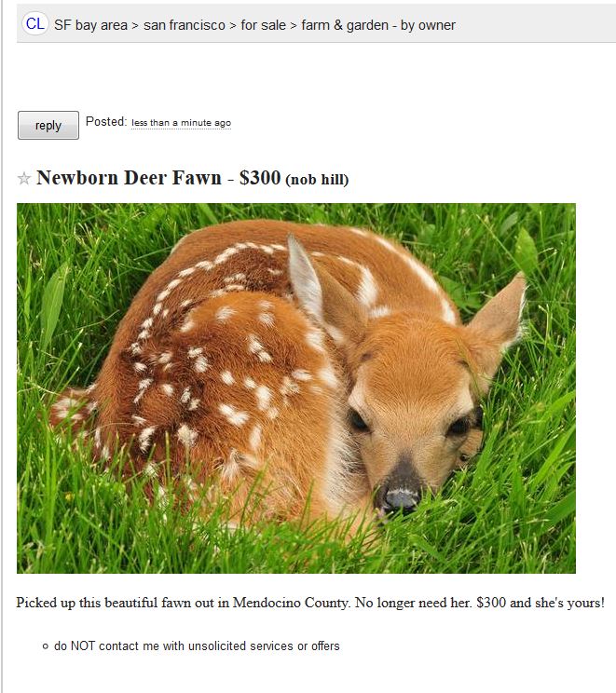
Task: Click the $300 price in title
Action: pyautogui.click(x=260, y=178)
